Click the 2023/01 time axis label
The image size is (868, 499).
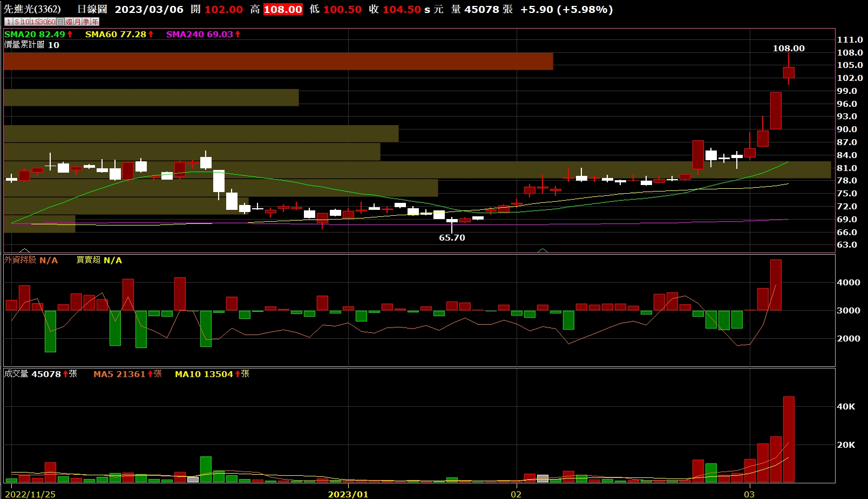click(348, 494)
